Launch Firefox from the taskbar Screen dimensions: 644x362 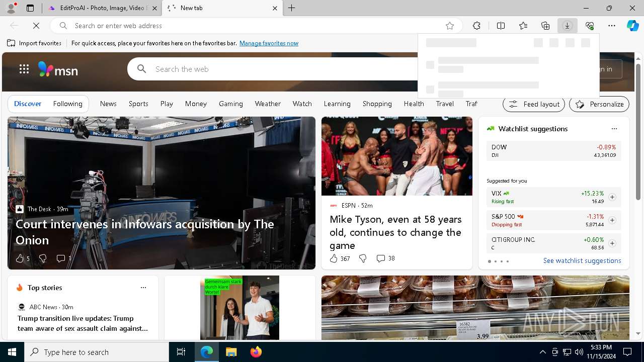pos(256,352)
